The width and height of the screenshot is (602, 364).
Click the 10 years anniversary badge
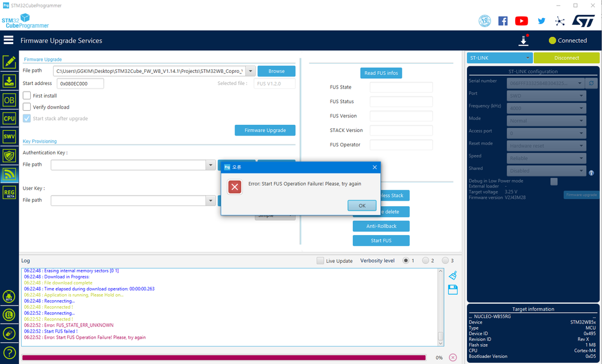pyautogui.click(x=485, y=20)
